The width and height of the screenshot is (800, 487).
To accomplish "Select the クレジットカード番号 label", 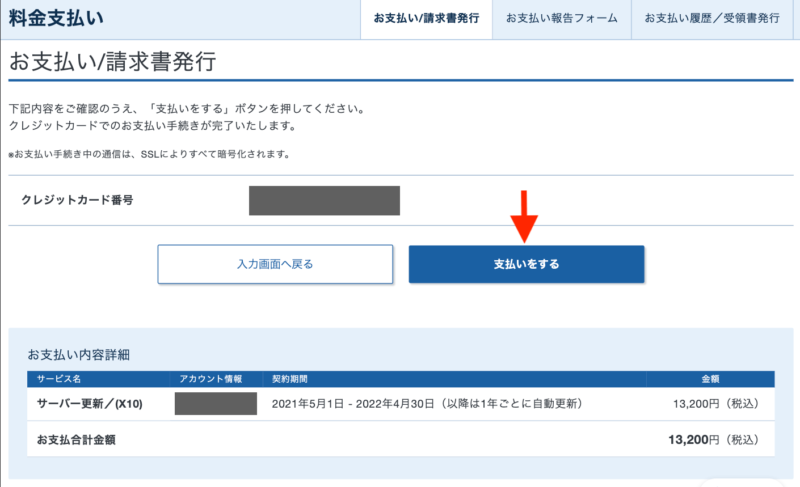I will pos(77,200).
